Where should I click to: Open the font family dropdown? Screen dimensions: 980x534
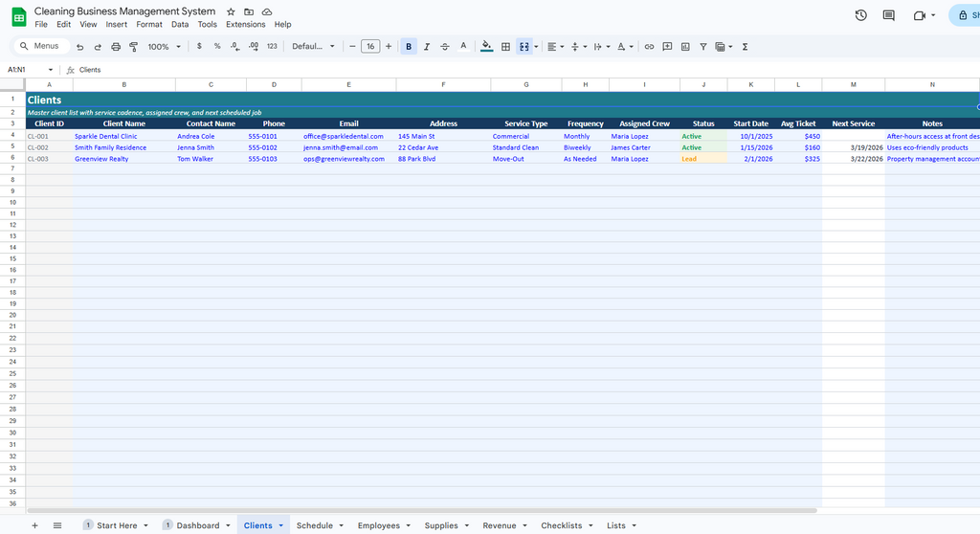(313, 46)
